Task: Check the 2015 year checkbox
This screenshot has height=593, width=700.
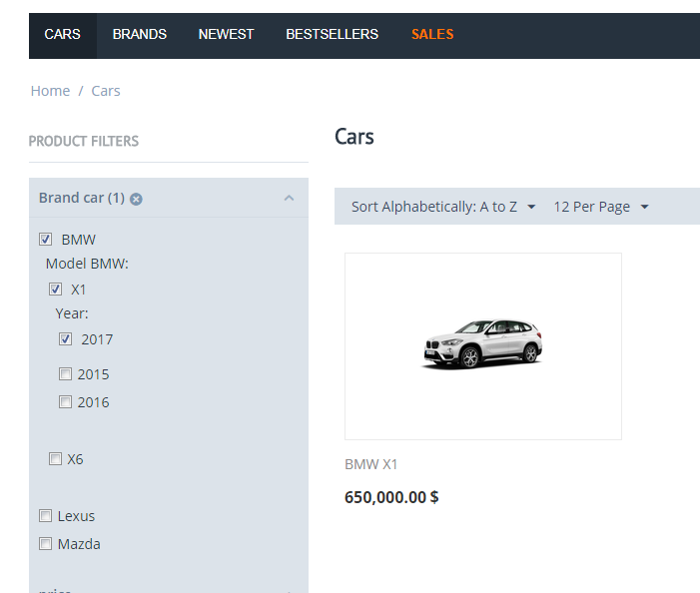Action: pyautogui.click(x=65, y=374)
